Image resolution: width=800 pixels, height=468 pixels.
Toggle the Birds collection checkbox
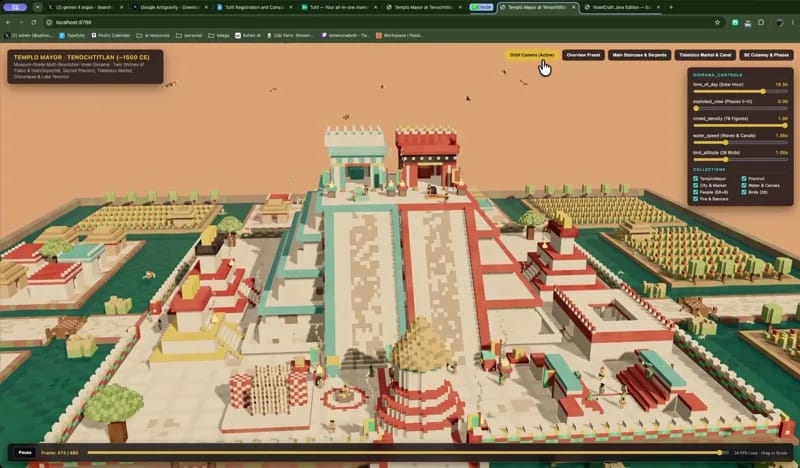click(744, 192)
